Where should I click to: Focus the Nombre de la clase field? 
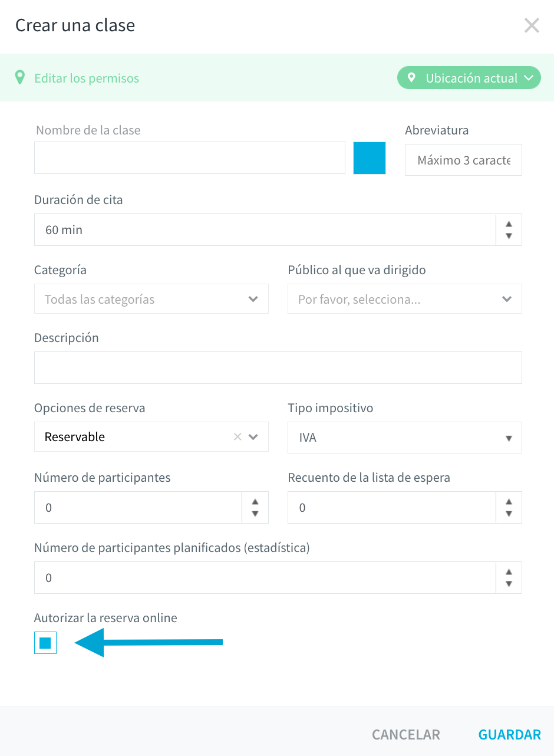(190, 158)
